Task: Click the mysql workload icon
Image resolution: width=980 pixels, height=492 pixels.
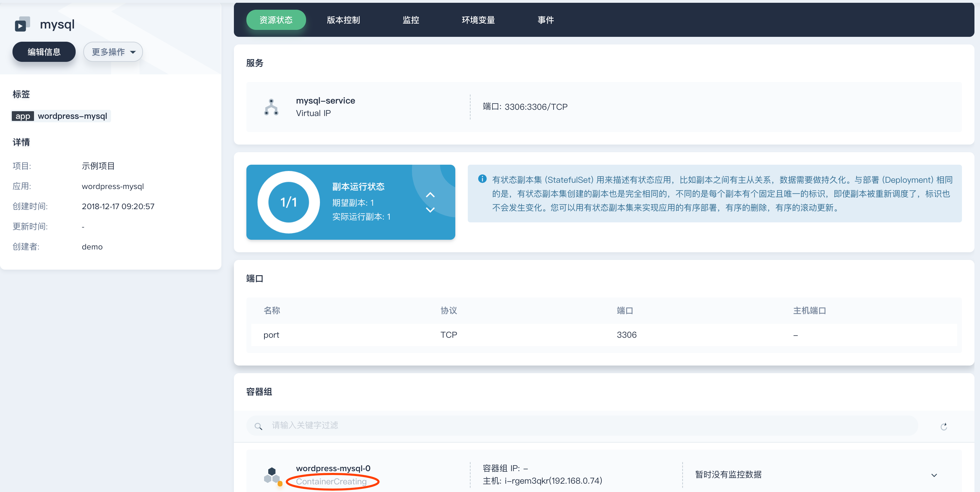Action: point(22,24)
